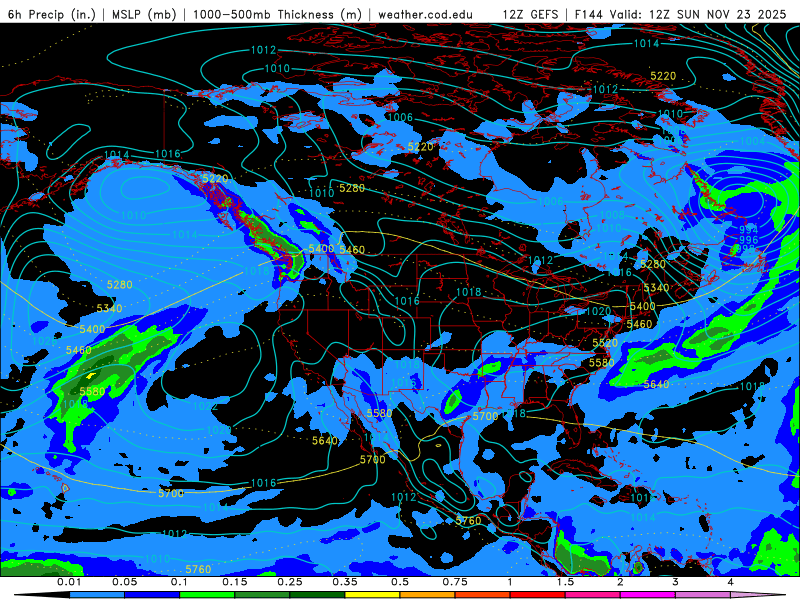The image size is (800, 600).
Task: Select the yellow 0.35–0.5 legend swatch
Action: 372,595
